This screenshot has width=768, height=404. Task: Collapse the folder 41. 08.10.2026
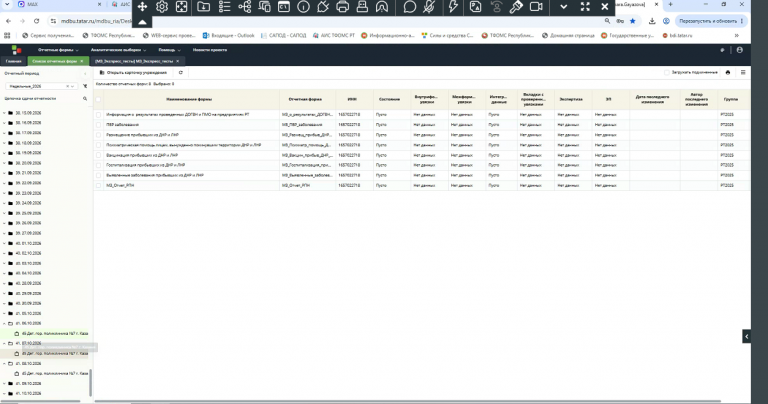(4, 364)
